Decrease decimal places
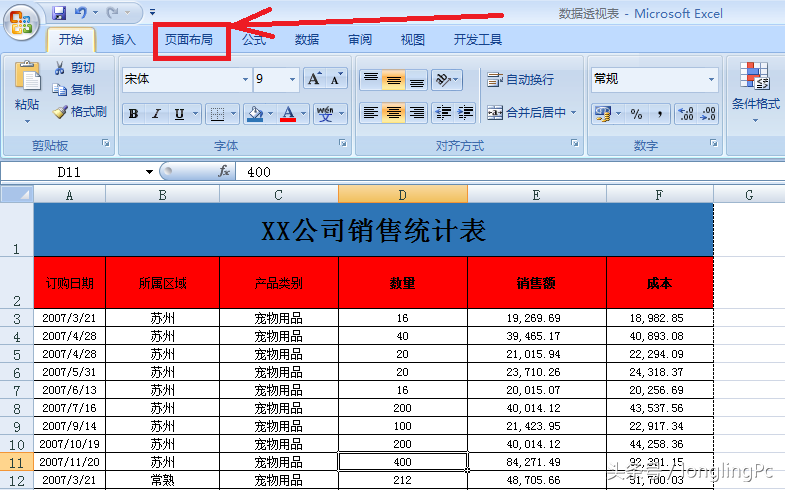 (x=708, y=114)
